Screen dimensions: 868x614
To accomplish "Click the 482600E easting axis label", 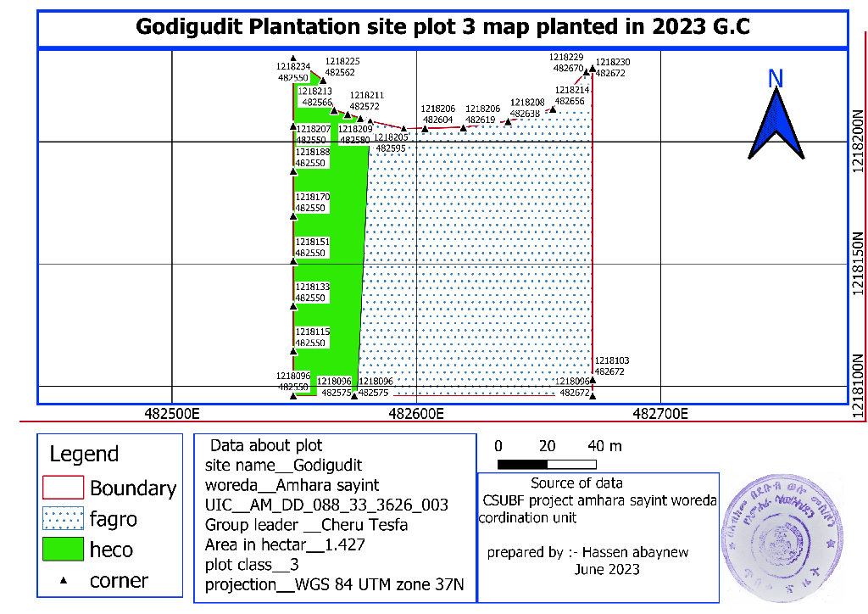I will coord(417,415).
